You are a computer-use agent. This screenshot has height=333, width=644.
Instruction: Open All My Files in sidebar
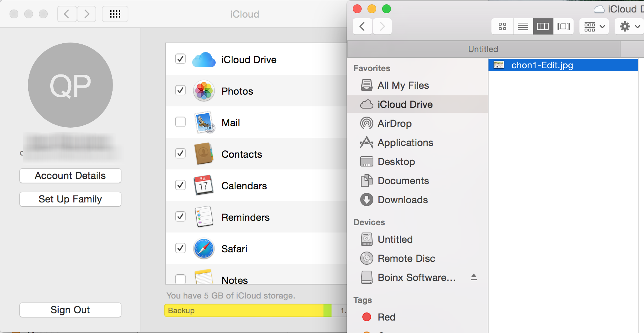coord(417,85)
